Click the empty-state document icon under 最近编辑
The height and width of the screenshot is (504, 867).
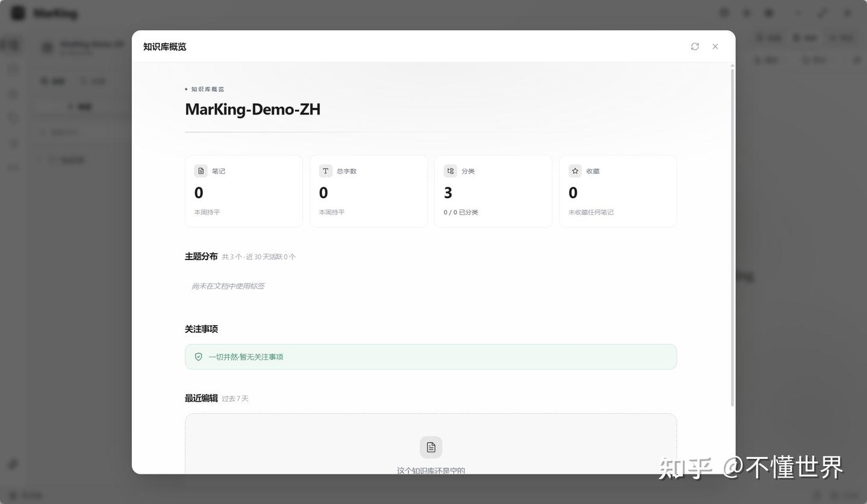click(431, 447)
